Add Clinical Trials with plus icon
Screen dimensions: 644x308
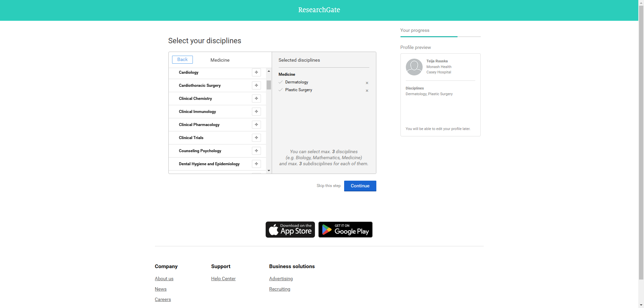[x=256, y=138]
